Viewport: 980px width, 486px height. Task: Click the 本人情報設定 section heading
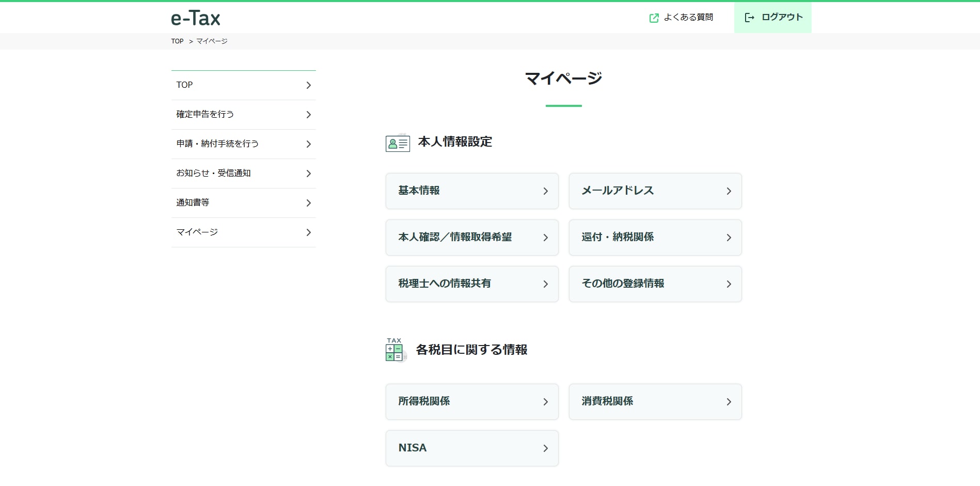click(x=455, y=142)
